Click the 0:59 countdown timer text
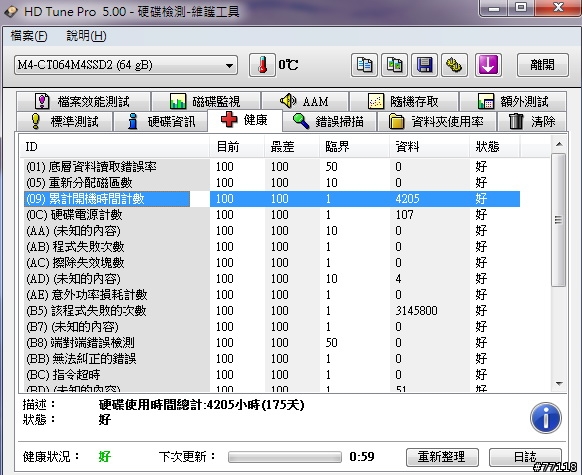The height and width of the screenshot is (475, 582). point(362,456)
